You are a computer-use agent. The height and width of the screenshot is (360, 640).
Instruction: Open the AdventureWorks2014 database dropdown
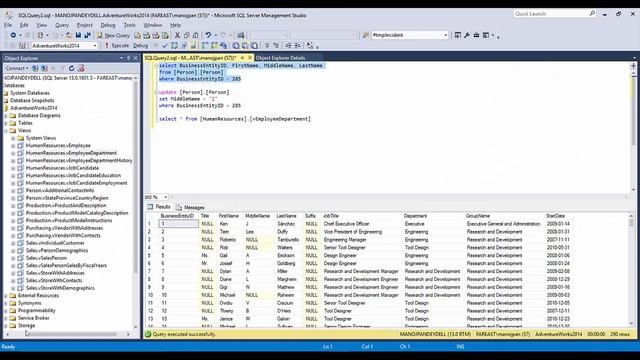tap(95, 46)
